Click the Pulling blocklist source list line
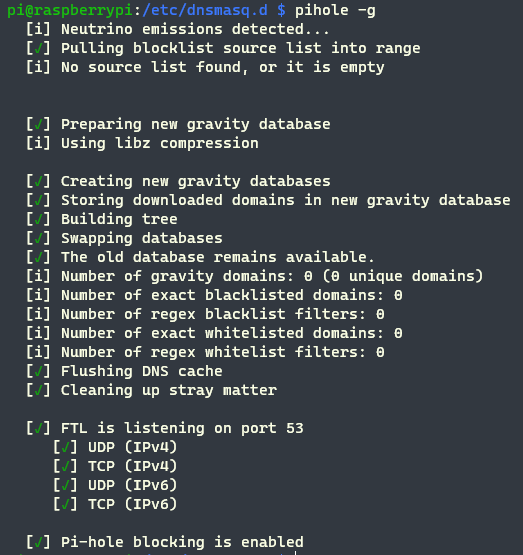 [223, 48]
